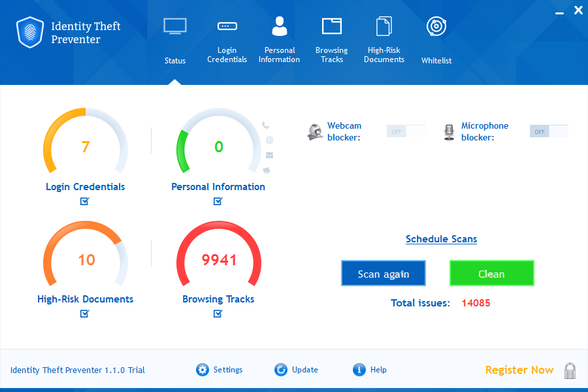This screenshot has height=392, width=588.
Task: Click the webcam icon beside Webcam blocker
Action: [x=315, y=132]
